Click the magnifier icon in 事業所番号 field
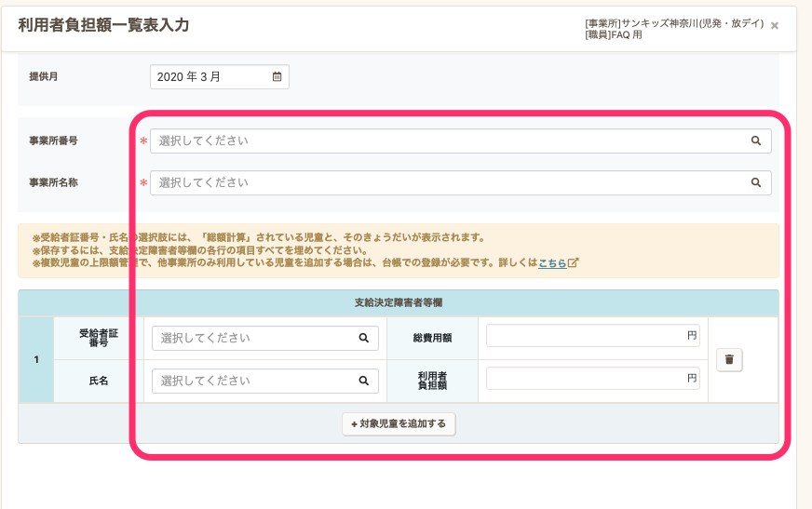The width and height of the screenshot is (812, 509). [756, 141]
